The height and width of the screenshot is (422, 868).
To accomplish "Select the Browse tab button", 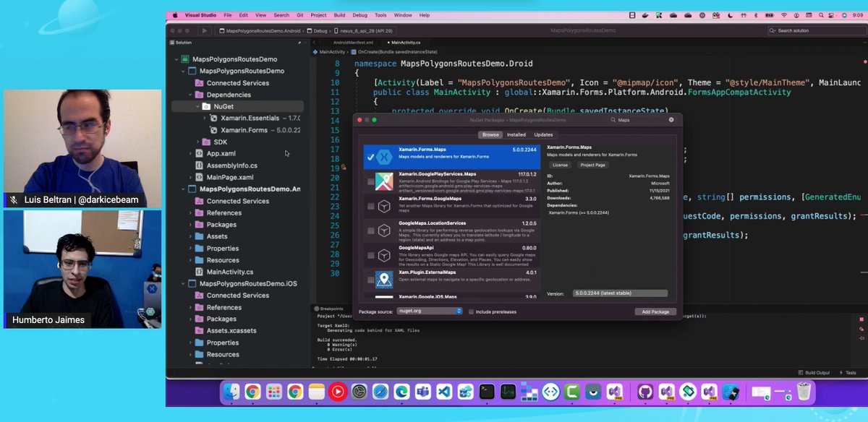I will (490, 134).
